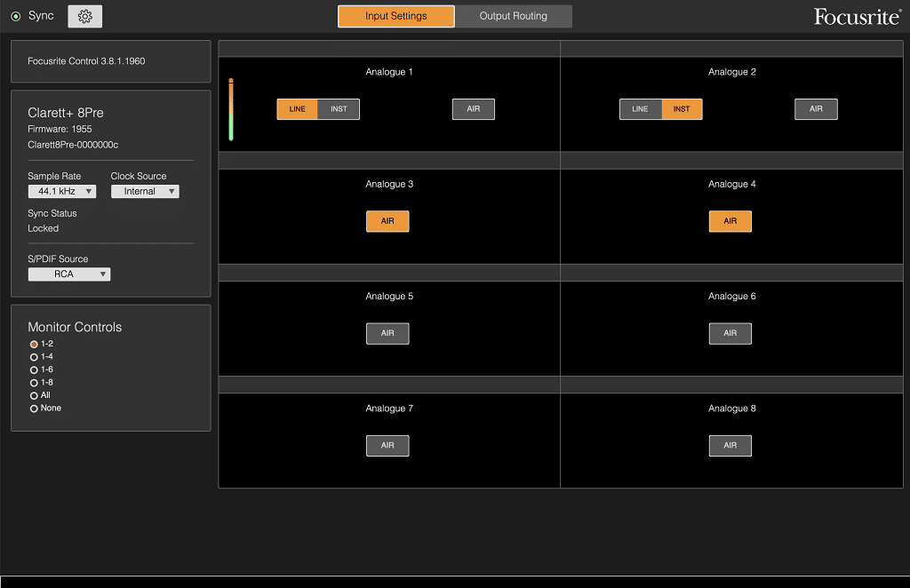910x588 pixels.
Task: Click the Monitor Controls heading
Action: [75, 327]
